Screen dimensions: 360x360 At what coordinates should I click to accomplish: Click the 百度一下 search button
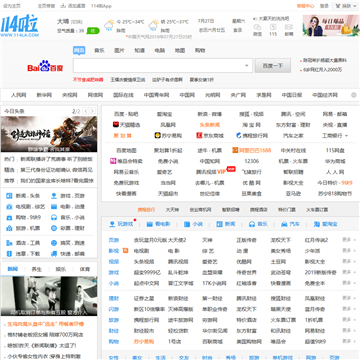tap(273, 66)
